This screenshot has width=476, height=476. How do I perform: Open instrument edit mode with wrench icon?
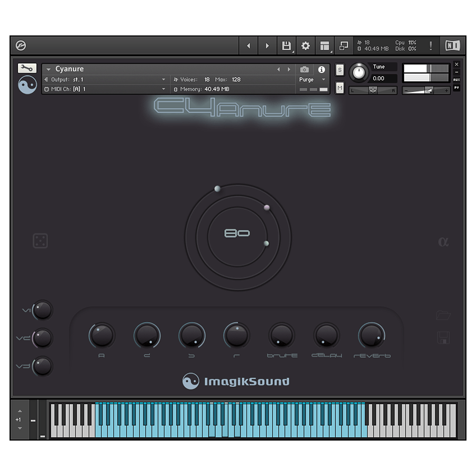point(27,68)
